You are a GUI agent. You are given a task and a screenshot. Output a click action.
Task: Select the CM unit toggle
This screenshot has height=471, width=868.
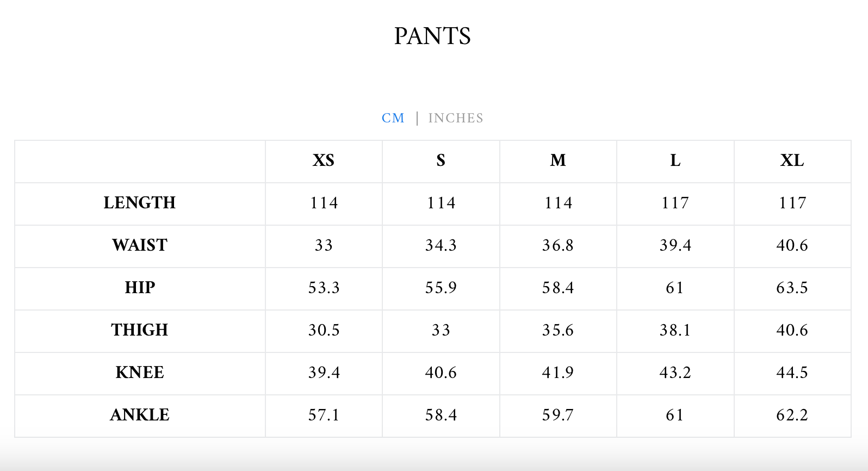point(393,118)
